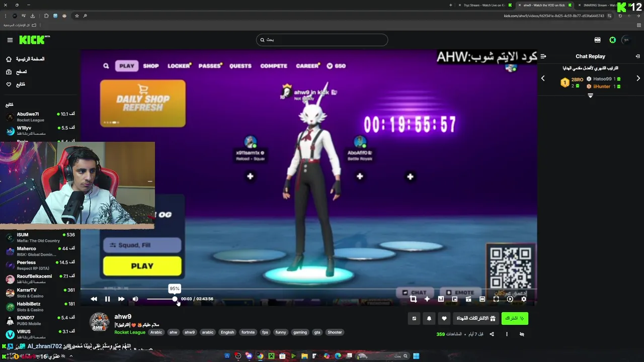Open Maherco channel in sidebar

pos(40,251)
